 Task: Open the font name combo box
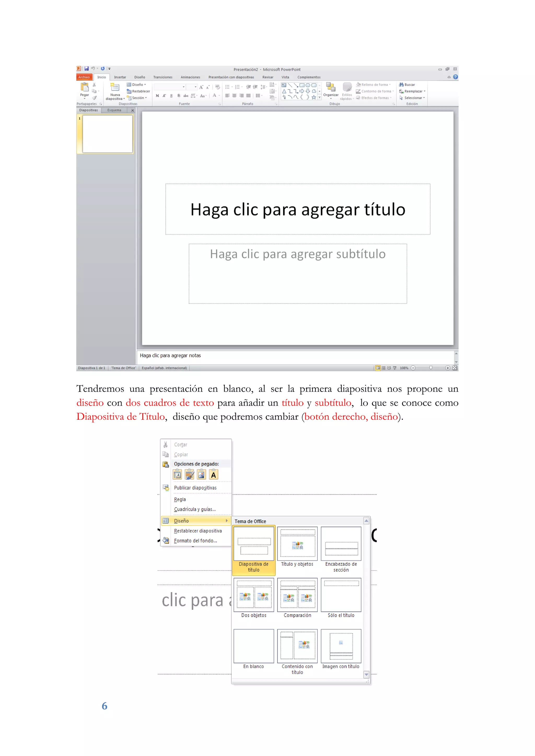tap(169, 87)
